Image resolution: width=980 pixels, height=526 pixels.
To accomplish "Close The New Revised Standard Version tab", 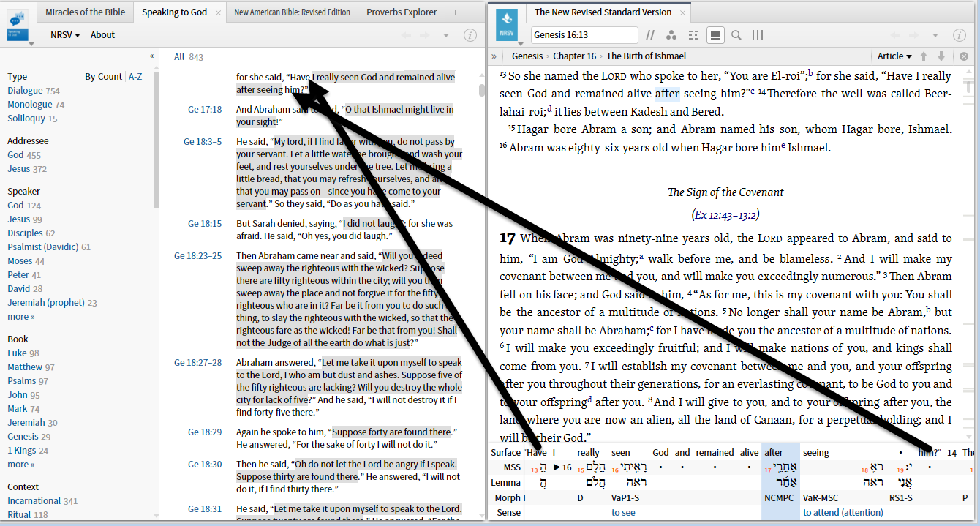I will tap(683, 12).
